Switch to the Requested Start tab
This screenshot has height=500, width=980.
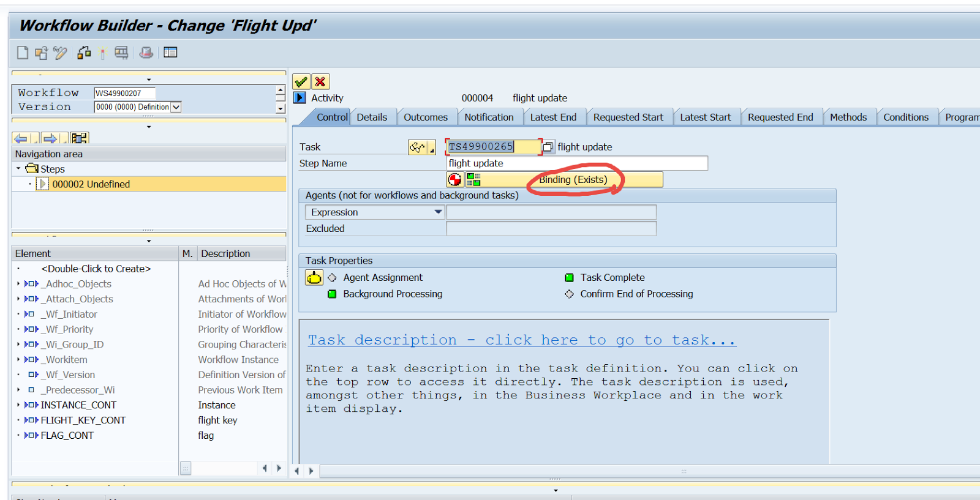pyautogui.click(x=628, y=118)
